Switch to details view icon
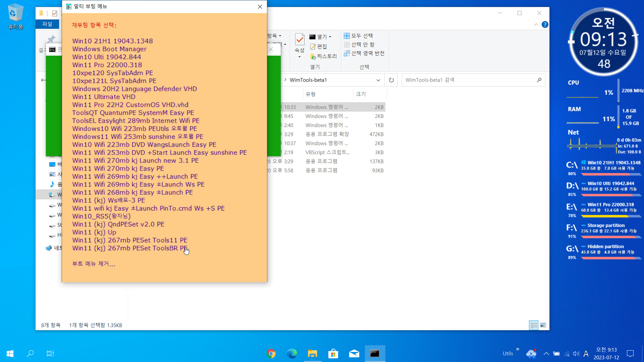644x362 pixels. [534, 325]
